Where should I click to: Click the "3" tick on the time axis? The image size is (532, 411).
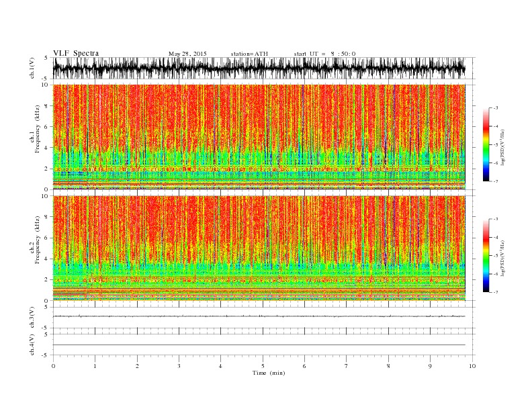(179, 366)
